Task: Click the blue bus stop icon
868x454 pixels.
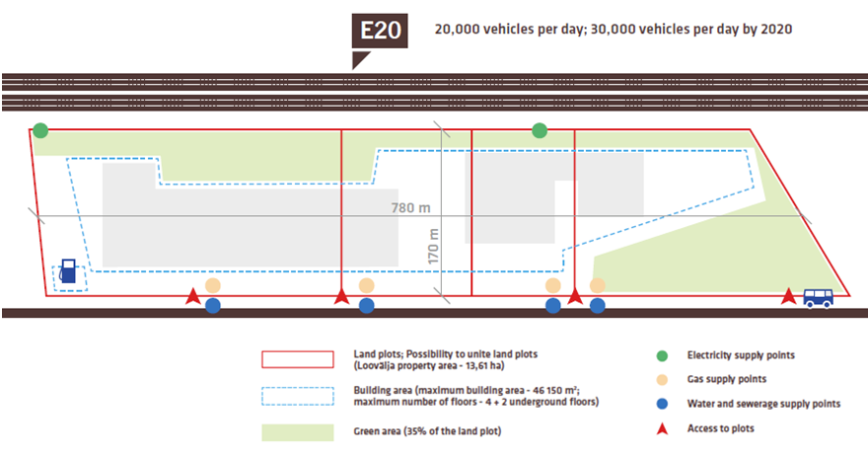Action: (818, 296)
